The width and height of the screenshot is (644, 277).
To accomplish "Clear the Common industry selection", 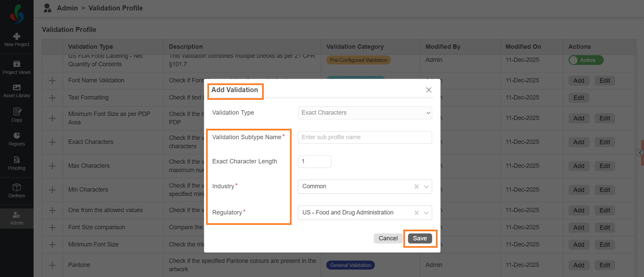I will click(416, 187).
